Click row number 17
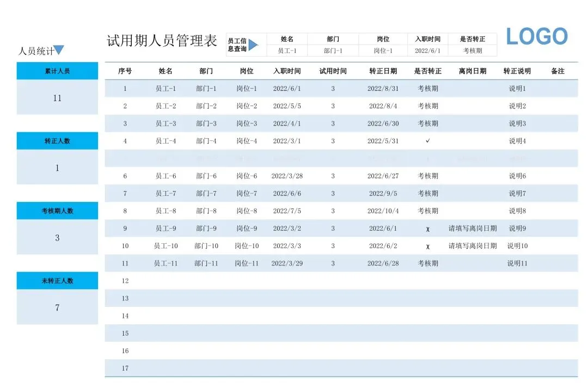The image size is (588, 388). [125, 368]
